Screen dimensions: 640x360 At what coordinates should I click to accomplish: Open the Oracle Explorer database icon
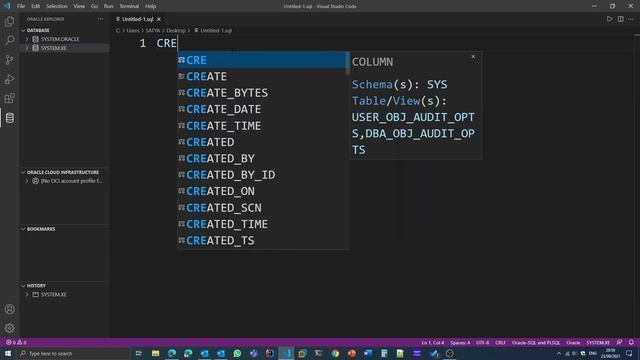pos(9,118)
